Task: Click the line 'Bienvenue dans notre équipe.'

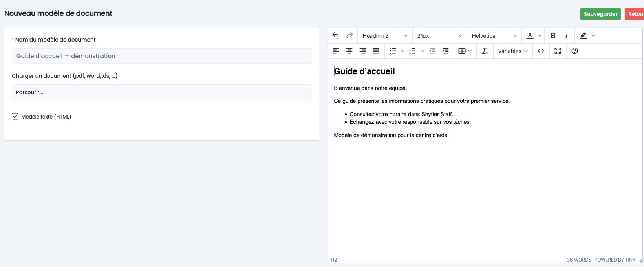Action: pyautogui.click(x=370, y=88)
